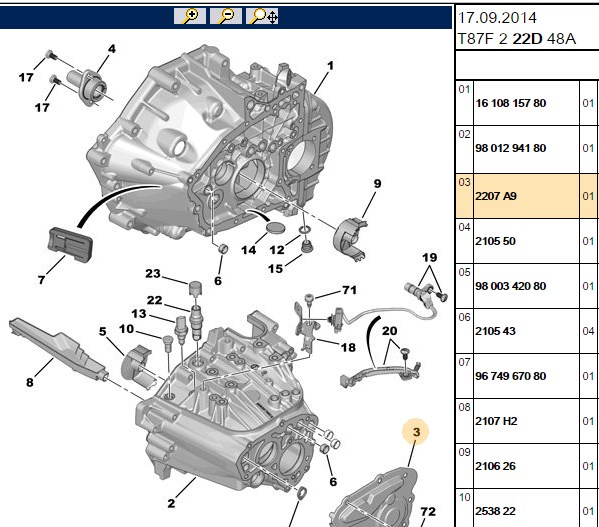The width and height of the screenshot is (599, 527).
Task: Click the zoom out magnifier icon
Action: click(226, 16)
